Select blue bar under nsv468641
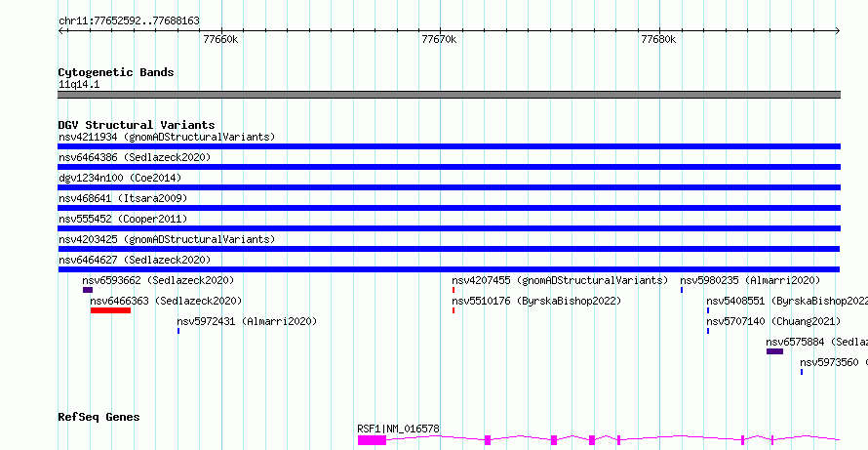The height and width of the screenshot is (450, 868). point(449,208)
